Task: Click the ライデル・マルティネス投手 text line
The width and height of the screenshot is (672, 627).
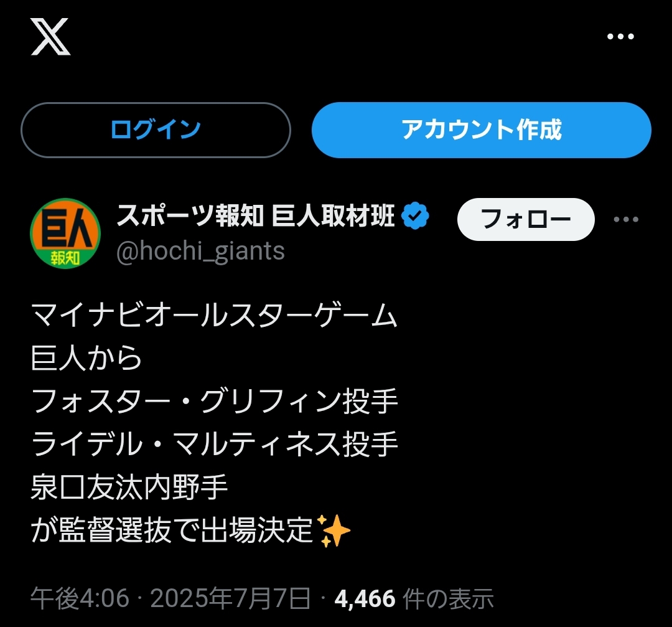Action: [214, 444]
